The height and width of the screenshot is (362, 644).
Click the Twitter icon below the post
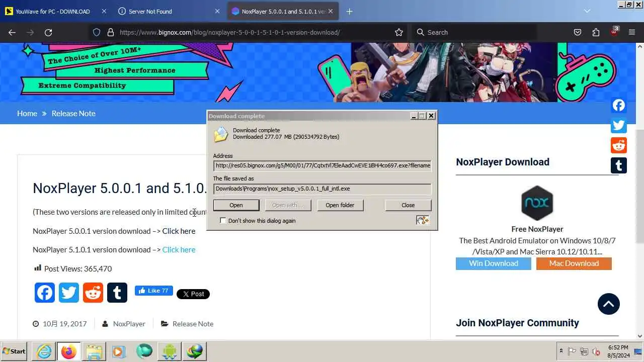point(69,293)
